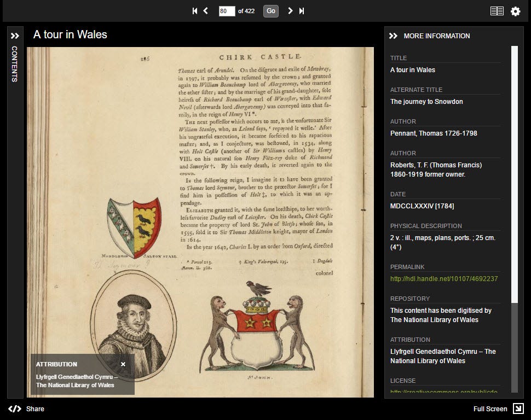
Task: Select the CONTENTS vertical tab label
Action: [x=15, y=64]
